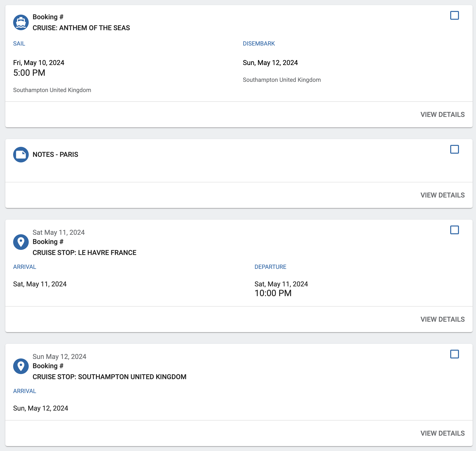Click the cruise ship icon on the Anthem of the Seas card
476x451 pixels.
point(21,22)
